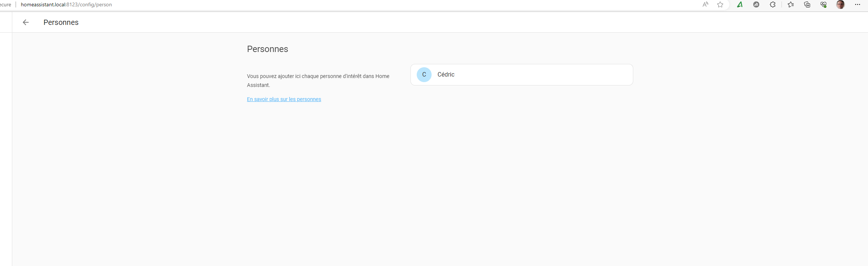Go back using the arrow beside Personnes
The height and width of the screenshot is (266, 868).
click(x=26, y=22)
